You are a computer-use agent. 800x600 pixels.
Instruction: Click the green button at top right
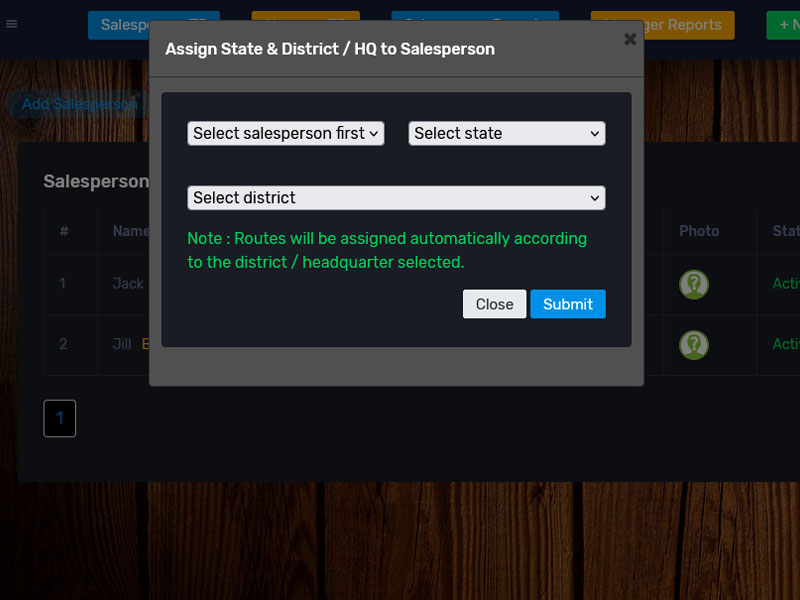783,25
